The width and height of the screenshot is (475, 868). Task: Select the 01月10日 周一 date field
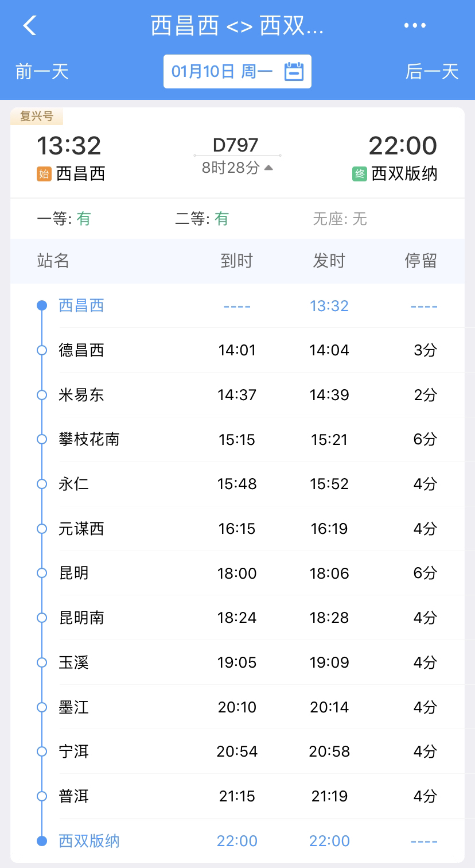coord(221,72)
